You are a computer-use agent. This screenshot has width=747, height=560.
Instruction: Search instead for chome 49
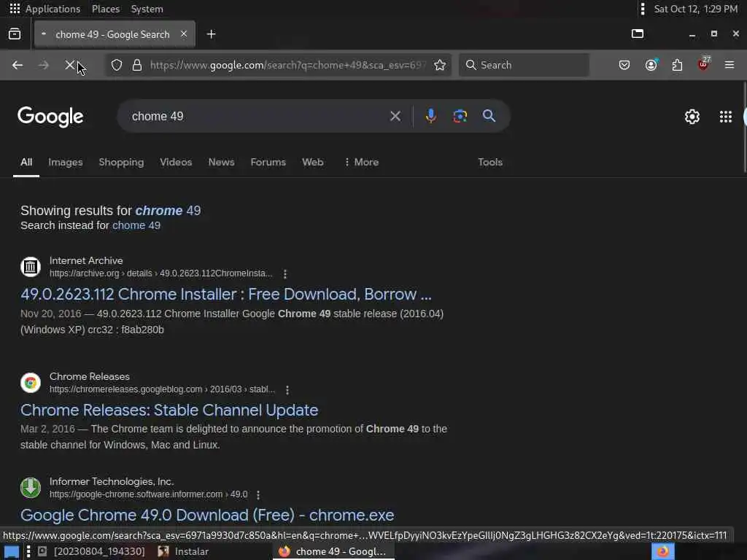[x=136, y=225]
